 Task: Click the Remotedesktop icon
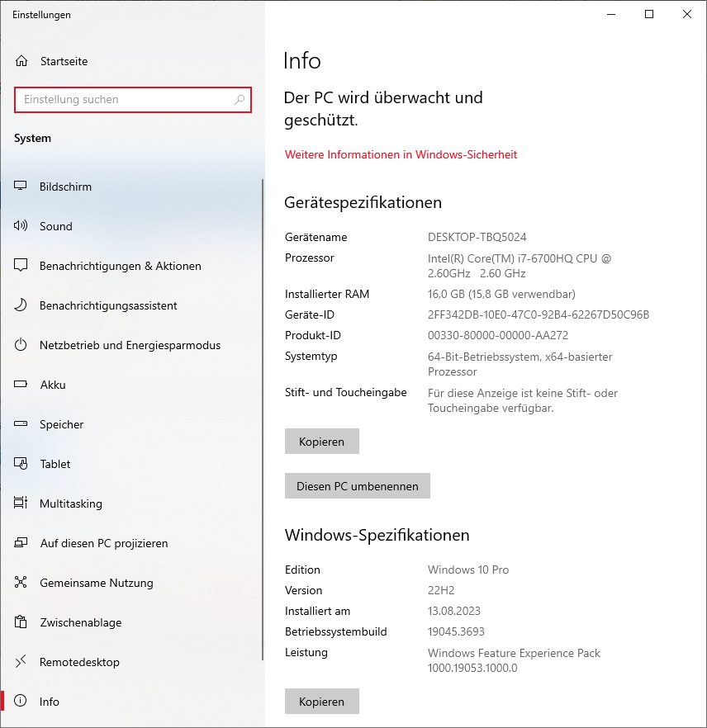(x=21, y=662)
